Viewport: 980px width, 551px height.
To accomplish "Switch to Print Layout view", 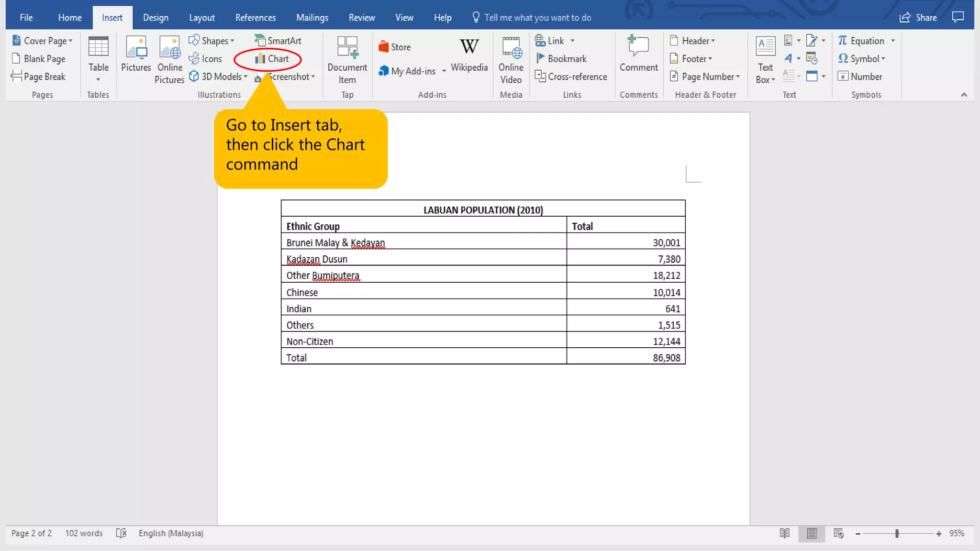I will click(x=812, y=533).
